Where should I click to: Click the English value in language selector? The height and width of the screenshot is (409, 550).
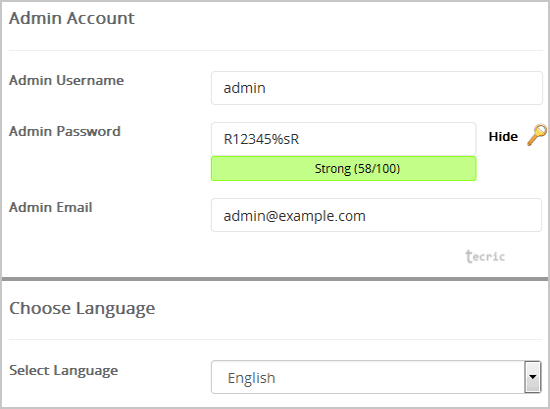(251, 378)
